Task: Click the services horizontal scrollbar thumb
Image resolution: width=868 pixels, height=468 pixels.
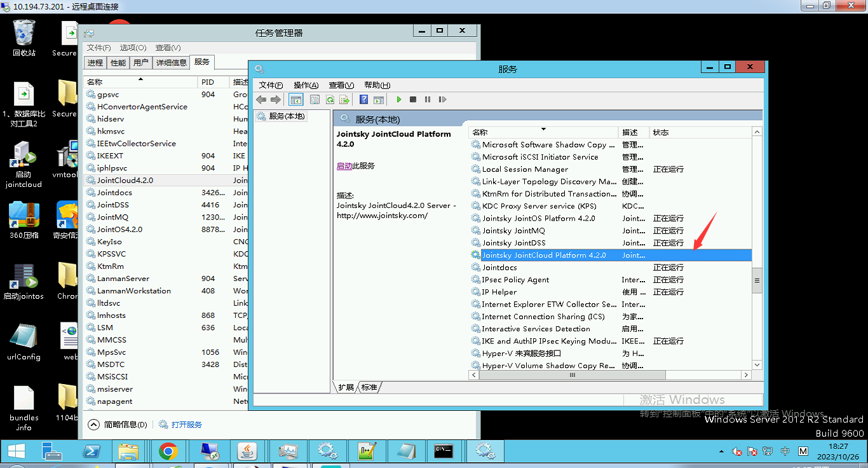Action: tap(573, 375)
